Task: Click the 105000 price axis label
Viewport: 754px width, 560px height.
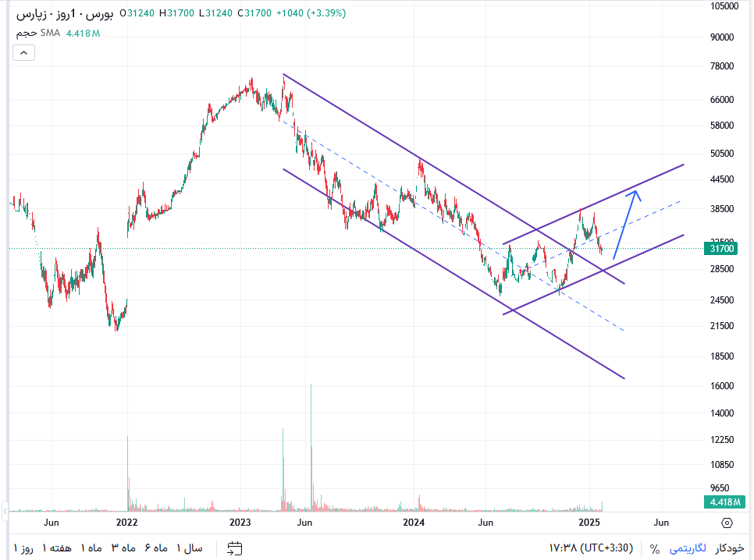Action: coord(724,6)
